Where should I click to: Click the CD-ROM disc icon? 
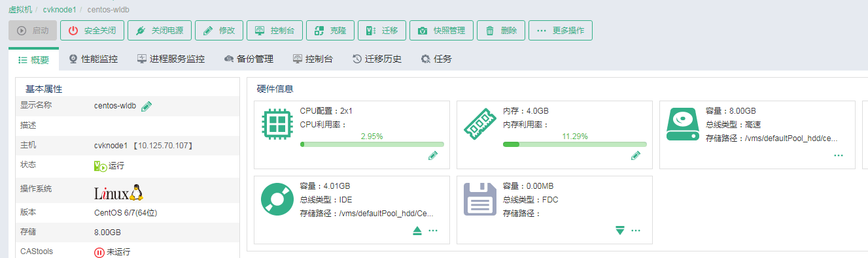(x=277, y=199)
